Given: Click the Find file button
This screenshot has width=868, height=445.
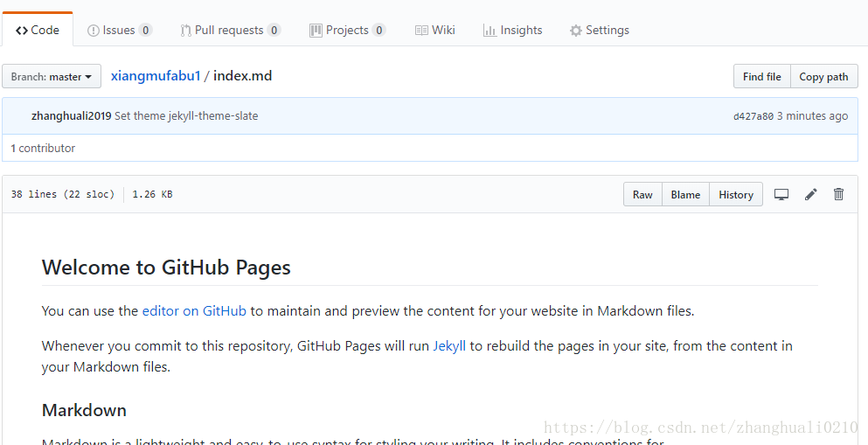Looking at the screenshot, I should click(x=761, y=76).
